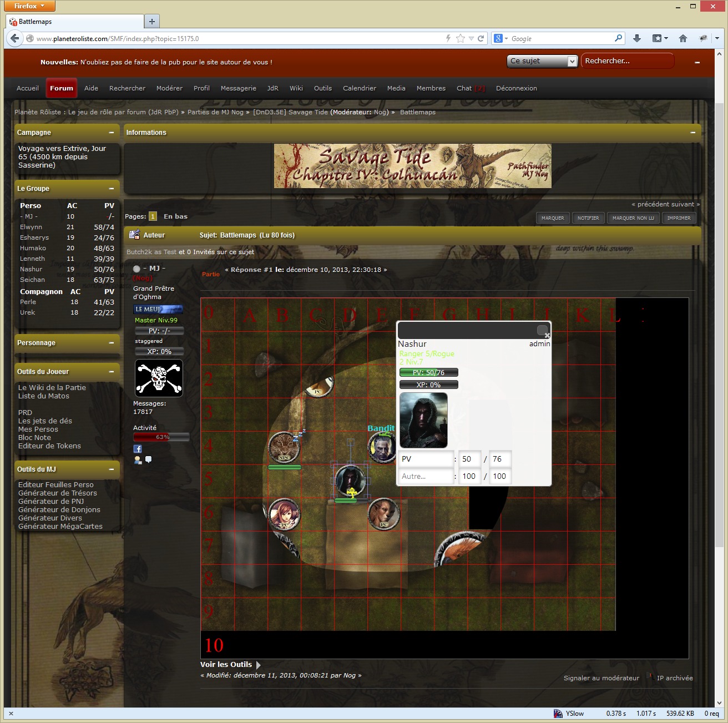Image resolution: width=728 pixels, height=723 pixels.
Task: Open the Firefox application menu
Action: 29,6
